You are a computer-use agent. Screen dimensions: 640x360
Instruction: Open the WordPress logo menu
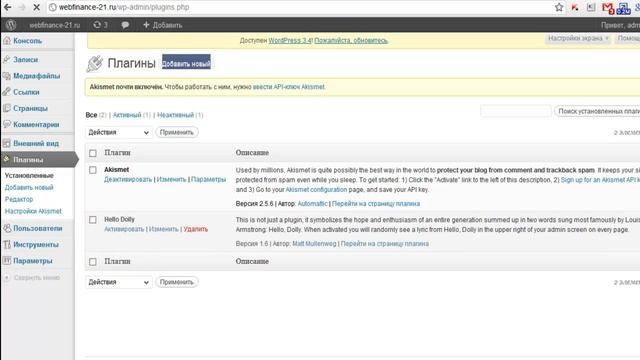point(11,25)
